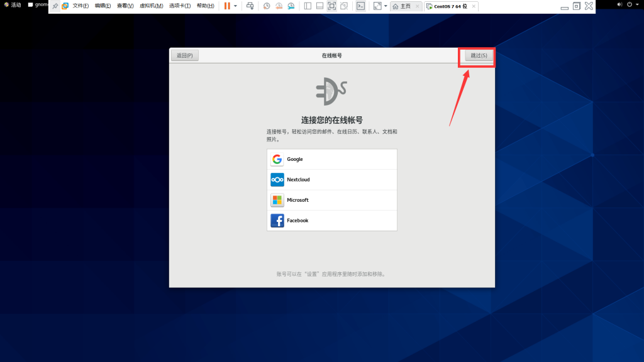Select the Facebook account option
The width and height of the screenshot is (644, 362).
pos(332,221)
